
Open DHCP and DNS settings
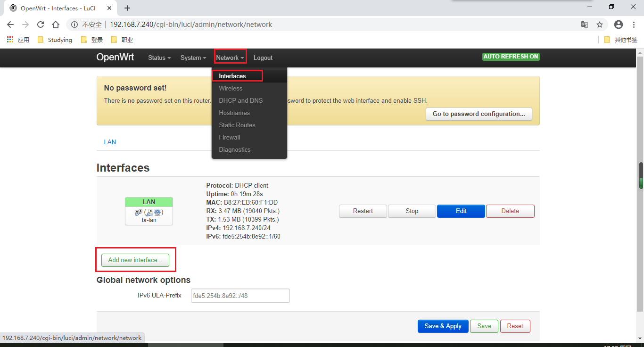249,100
